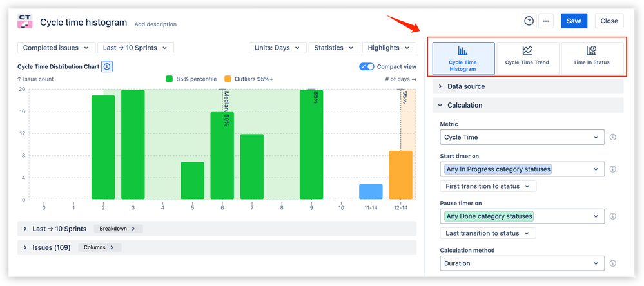Open the Units: Days dropdown

pyautogui.click(x=278, y=48)
